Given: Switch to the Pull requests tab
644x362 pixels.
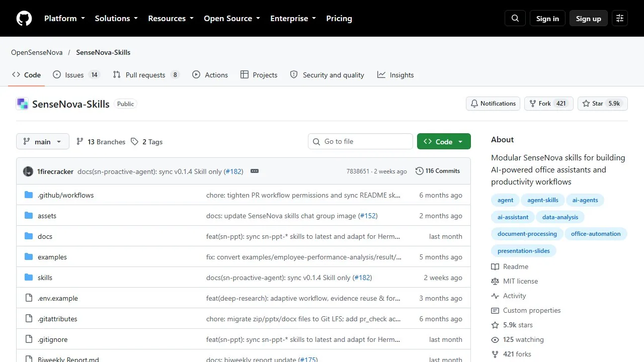Looking at the screenshot, I should 146,75.
